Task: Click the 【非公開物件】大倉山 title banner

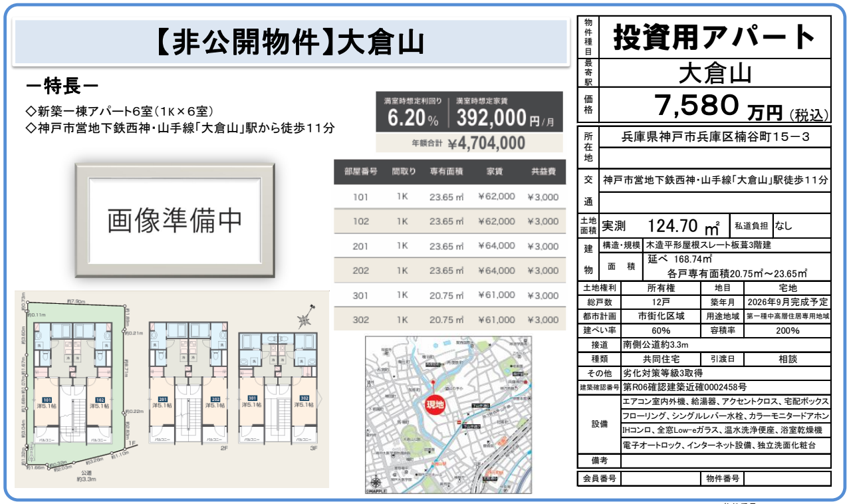Action: click(291, 43)
